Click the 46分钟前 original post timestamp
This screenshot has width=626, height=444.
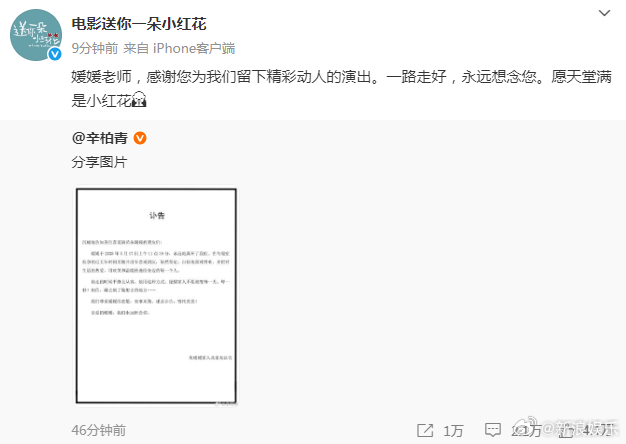click(99, 430)
